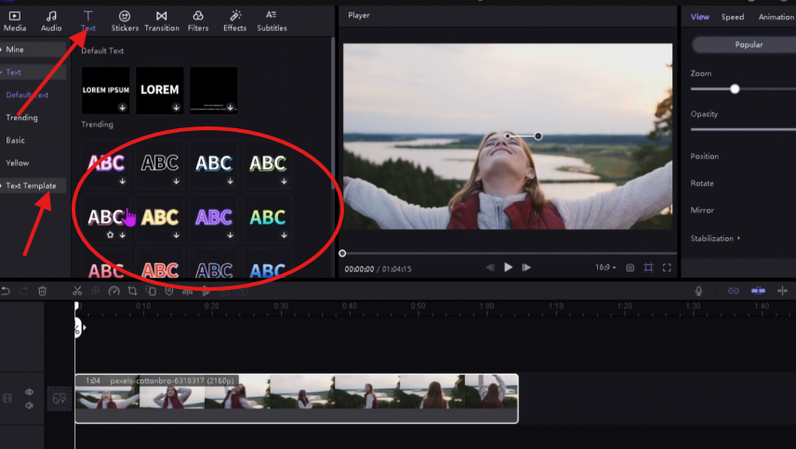The width and height of the screenshot is (796, 449).
Task: Adjust the Zoom slider handle
Action: tap(735, 89)
